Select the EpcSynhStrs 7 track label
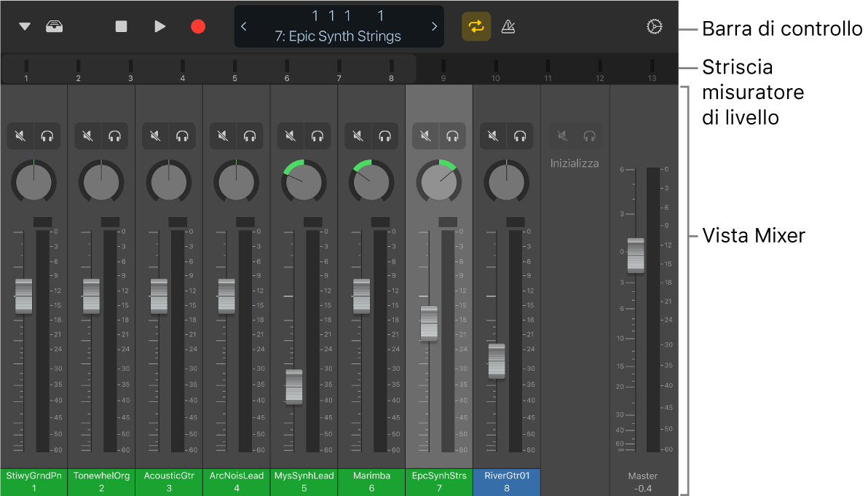 point(439,481)
